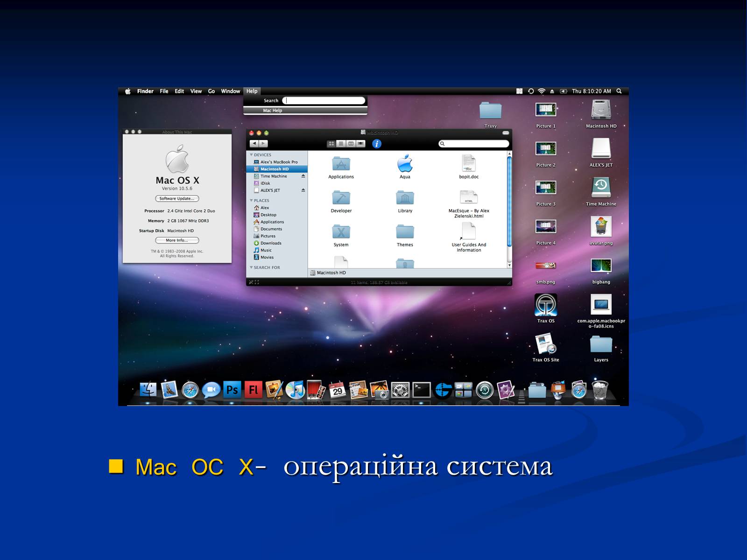The width and height of the screenshot is (747, 560).
Task: Open iCal calendar in the Dock
Action: [x=337, y=390]
